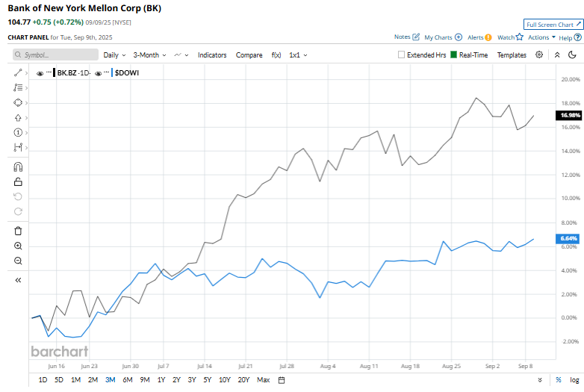Toggle visibility eye for BK.BZ series
Image resolution: width=584 pixels, height=392 pixels.
tap(40, 73)
